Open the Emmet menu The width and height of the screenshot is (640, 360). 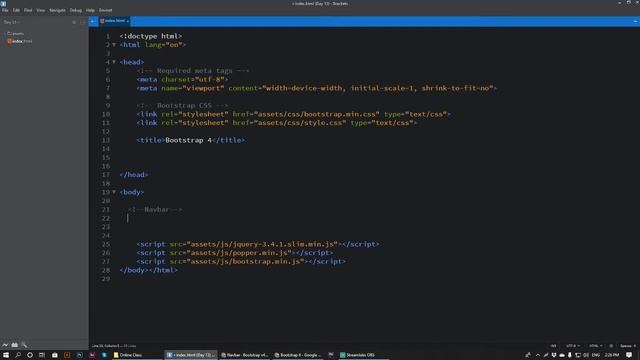click(105, 10)
